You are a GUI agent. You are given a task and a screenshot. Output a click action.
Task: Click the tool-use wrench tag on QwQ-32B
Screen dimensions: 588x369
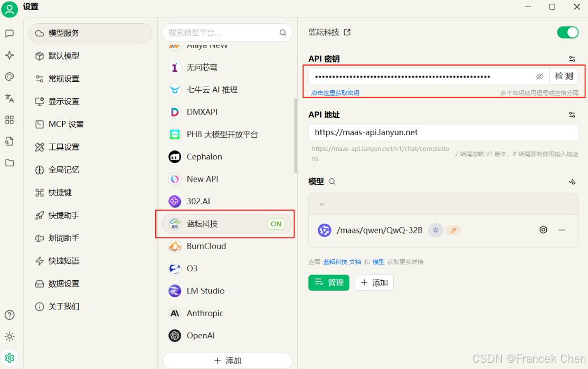coord(453,230)
